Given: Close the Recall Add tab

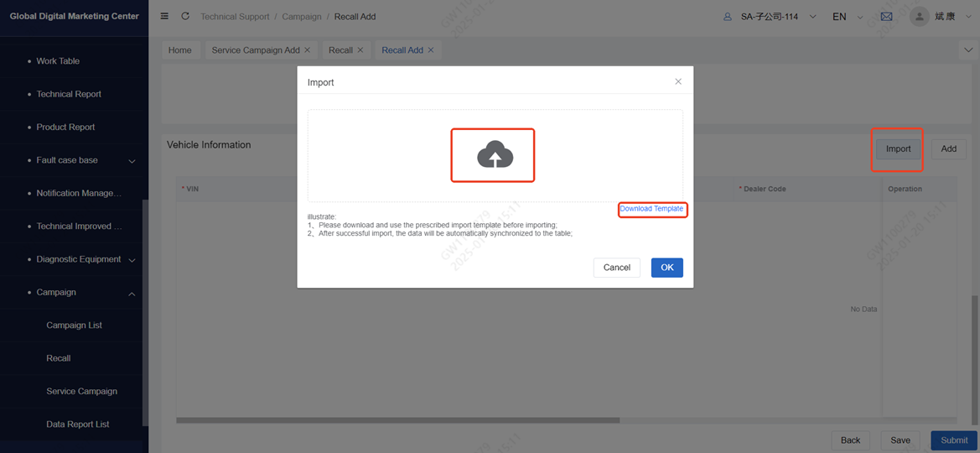Looking at the screenshot, I should [431, 50].
